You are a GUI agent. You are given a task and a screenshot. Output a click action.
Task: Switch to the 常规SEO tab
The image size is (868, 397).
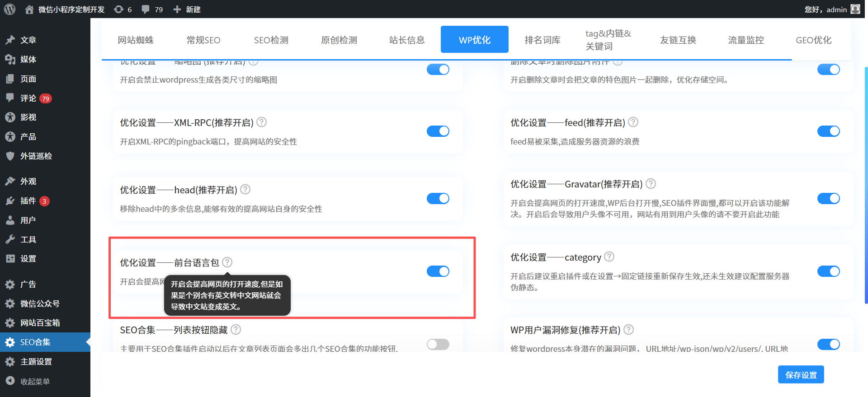tap(203, 40)
